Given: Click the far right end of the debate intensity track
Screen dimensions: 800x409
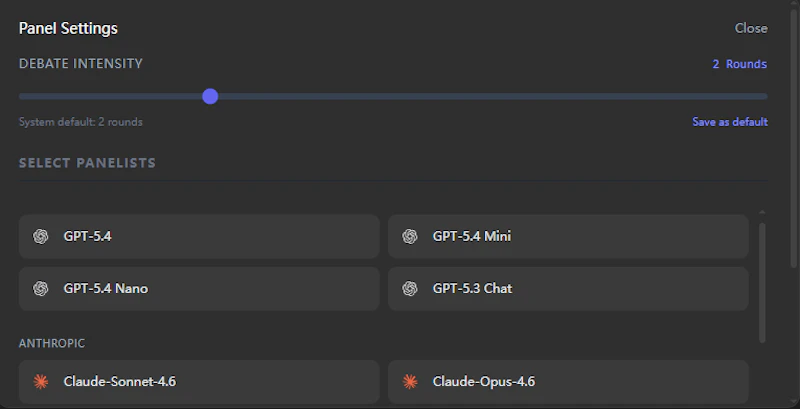Looking at the screenshot, I should click(x=764, y=96).
